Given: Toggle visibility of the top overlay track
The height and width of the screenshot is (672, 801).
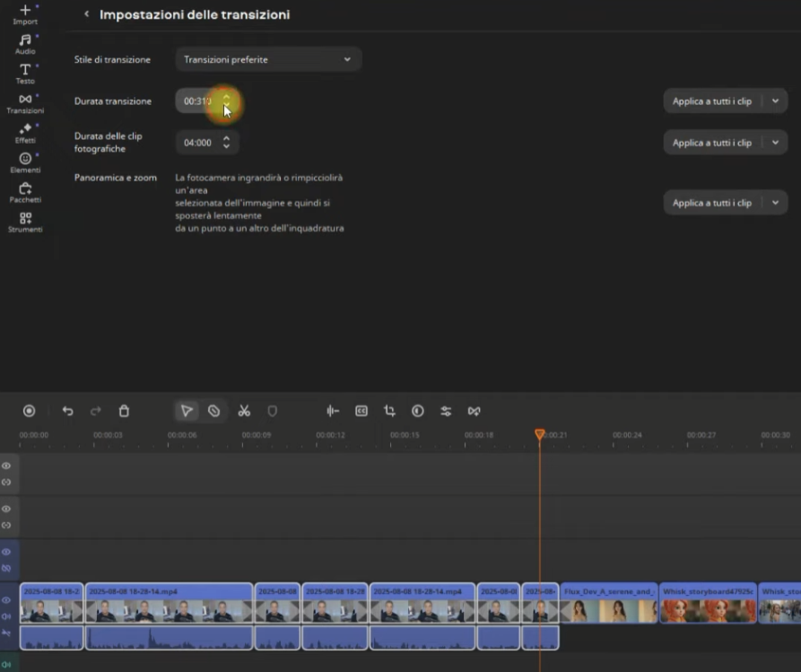Looking at the screenshot, I should tap(6, 466).
